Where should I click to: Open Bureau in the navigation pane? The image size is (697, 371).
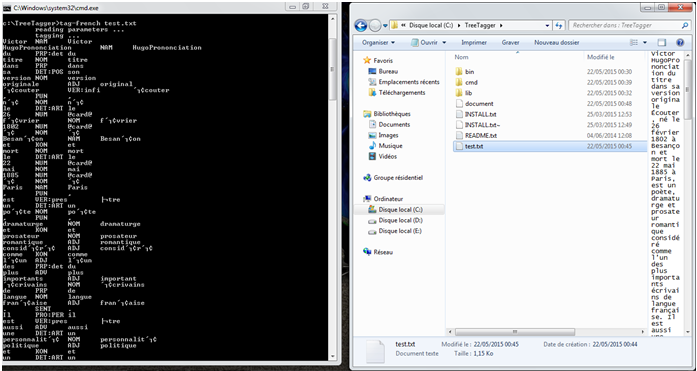point(383,71)
